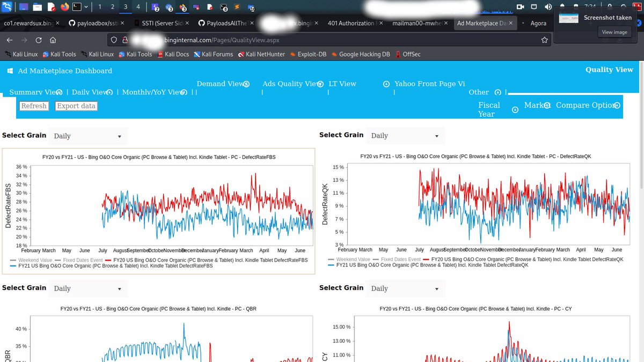The width and height of the screenshot is (644, 362).
Task: Toggle FY21 series legend in DefectRateQK chart
Action: point(428,265)
